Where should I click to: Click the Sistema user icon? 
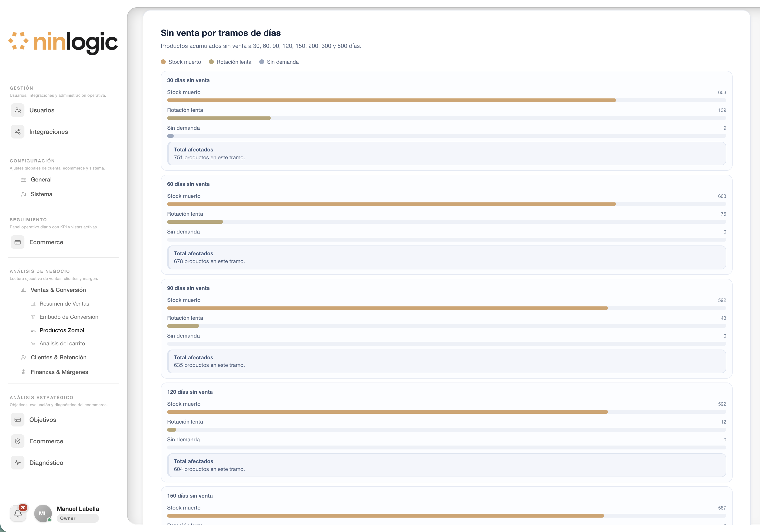pos(23,194)
